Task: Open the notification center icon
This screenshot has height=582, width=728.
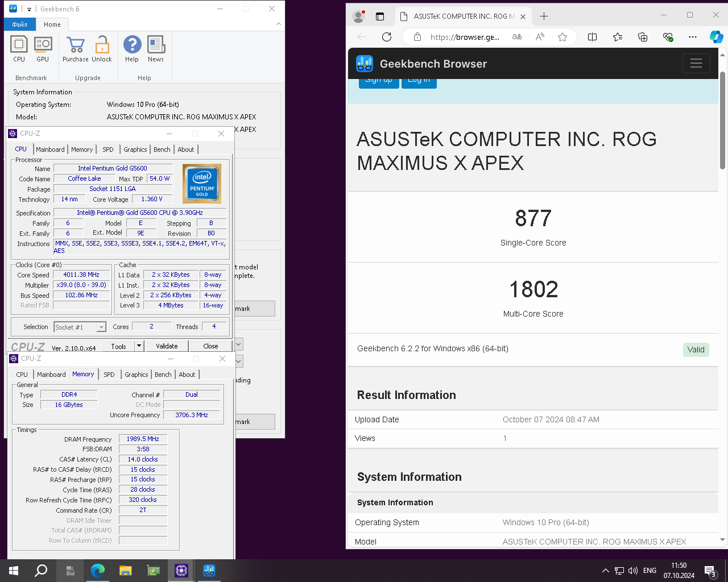Action: click(x=710, y=571)
